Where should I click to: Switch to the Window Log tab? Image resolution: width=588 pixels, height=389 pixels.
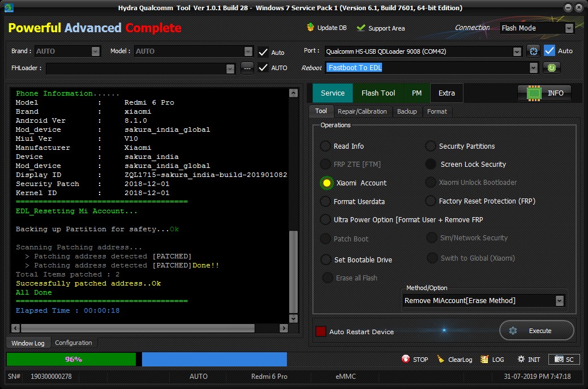pos(28,343)
